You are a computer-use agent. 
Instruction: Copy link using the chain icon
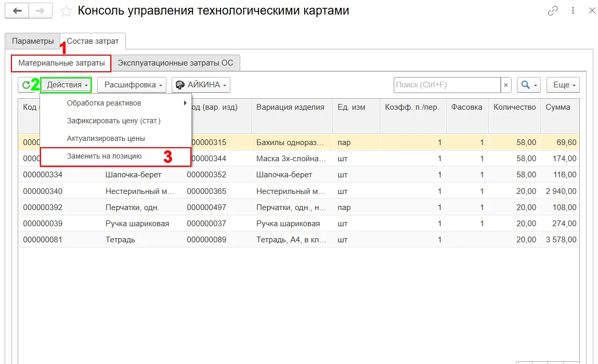[553, 11]
